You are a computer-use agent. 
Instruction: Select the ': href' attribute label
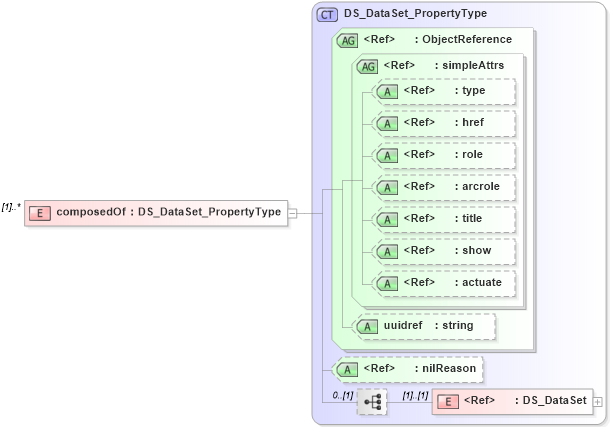pos(469,122)
